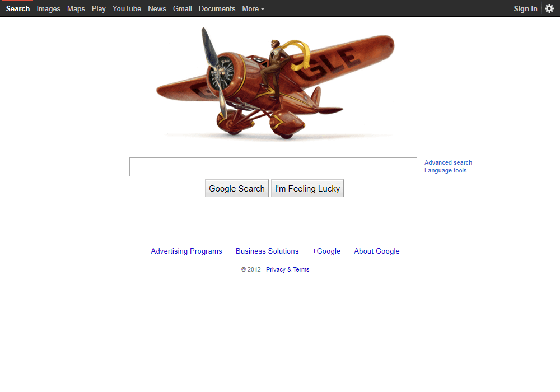Open Advanced search link
This screenshot has height=392, width=560.
pos(448,162)
